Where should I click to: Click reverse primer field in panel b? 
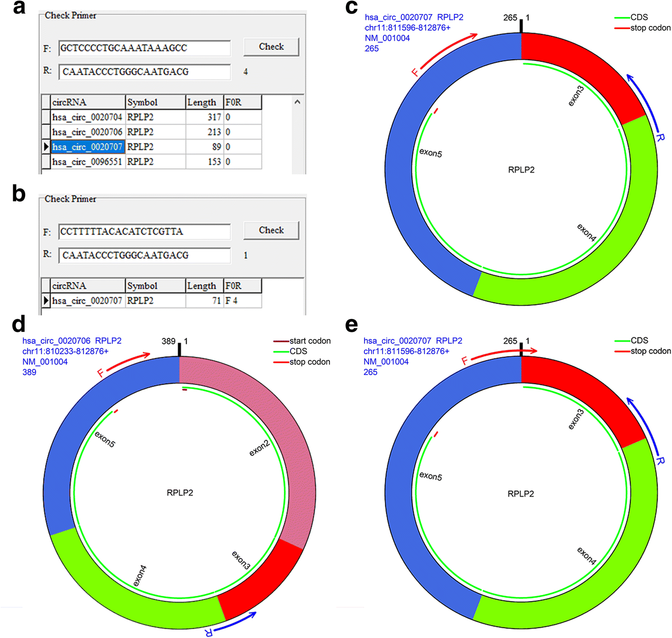pyautogui.click(x=145, y=255)
